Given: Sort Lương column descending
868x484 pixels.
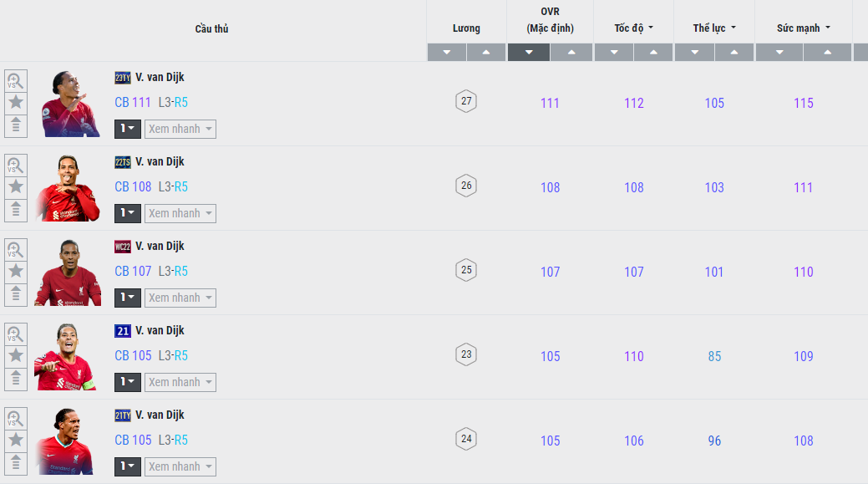Looking at the screenshot, I should 447,52.
